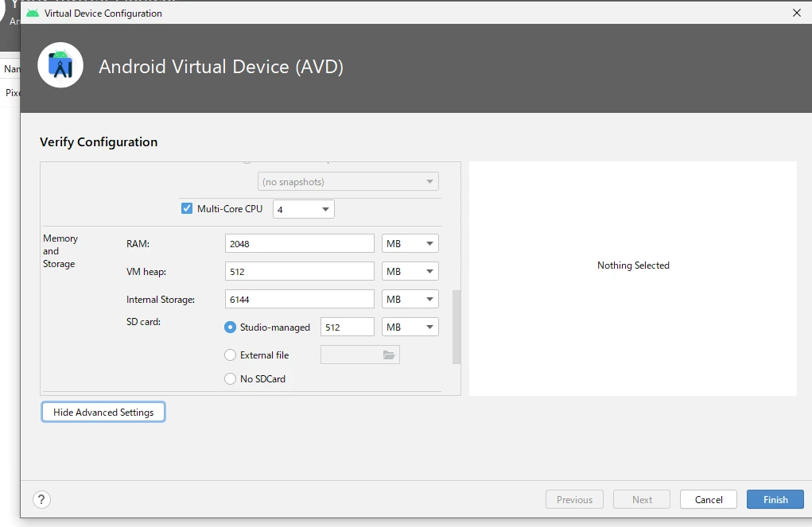812x527 pixels.
Task: Open the RAM unit MB dropdown
Action: click(x=410, y=244)
